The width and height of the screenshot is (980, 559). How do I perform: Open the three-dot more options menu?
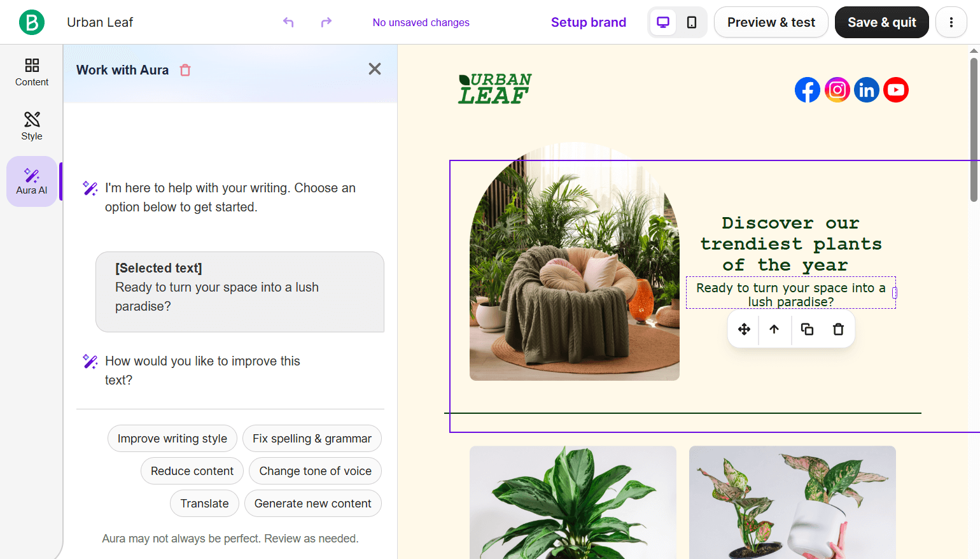pyautogui.click(x=951, y=22)
